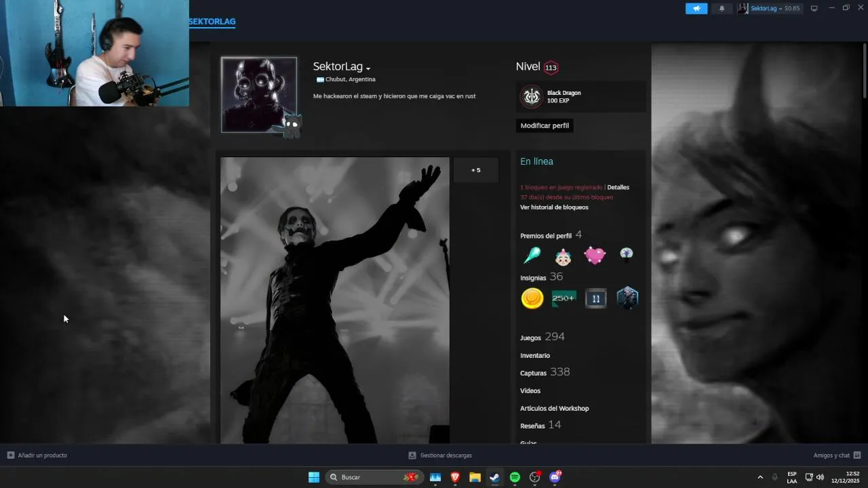Click the Black Dragon badge name
This screenshot has height=488, width=868.
point(564,93)
